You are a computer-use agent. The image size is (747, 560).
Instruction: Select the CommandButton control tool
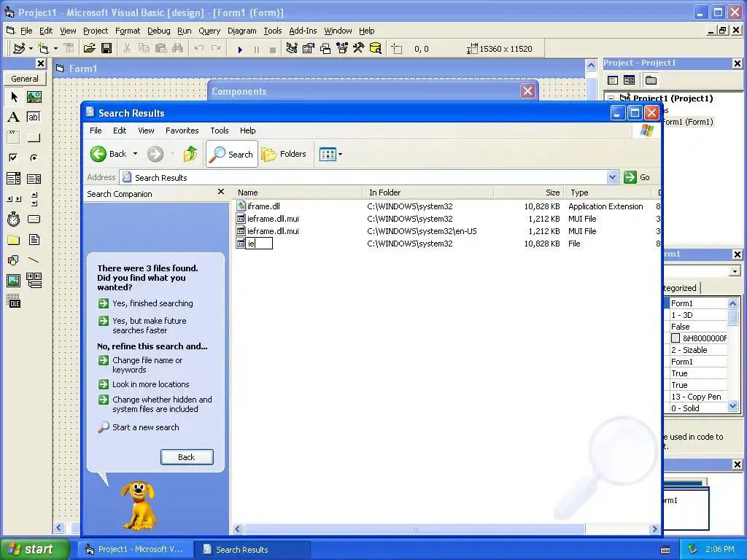tap(34, 138)
